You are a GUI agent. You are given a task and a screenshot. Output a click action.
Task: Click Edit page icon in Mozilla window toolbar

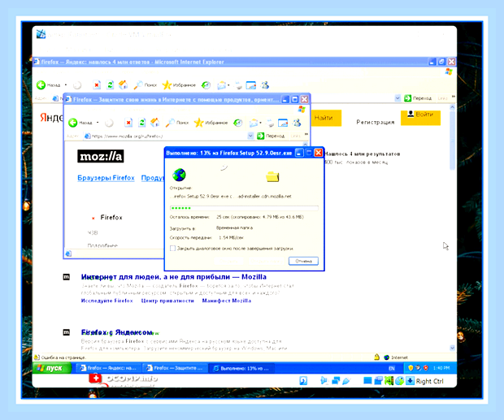click(283, 123)
